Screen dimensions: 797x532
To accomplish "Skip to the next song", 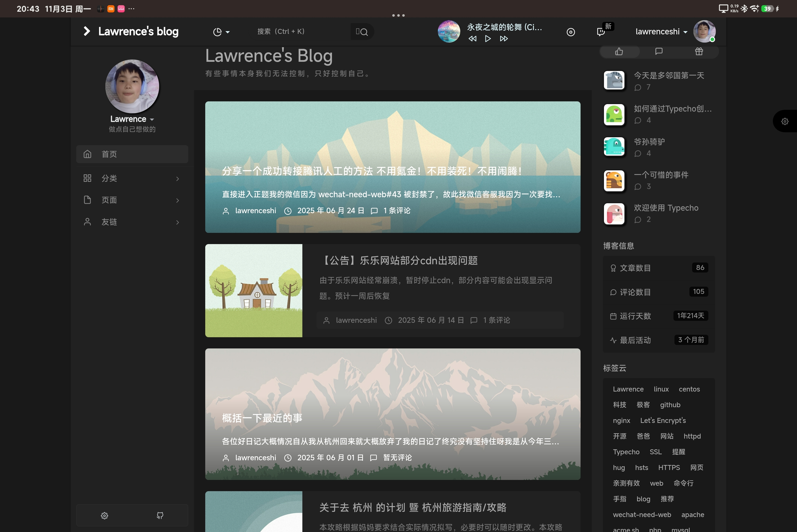I will (x=504, y=39).
